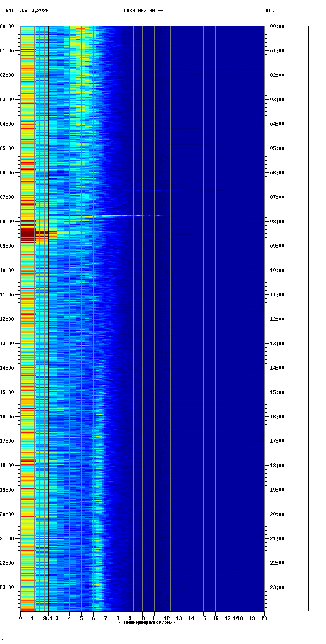Select the LAKA HHZ HA station title
Viewport: 326px width, 644px height.
(x=143, y=11)
